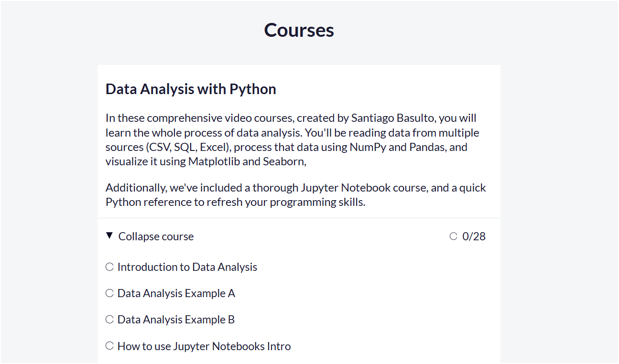Image resolution: width=619 pixels, height=364 pixels.
Task: Click the progress circle beside 0/28
Action: pos(453,236)
